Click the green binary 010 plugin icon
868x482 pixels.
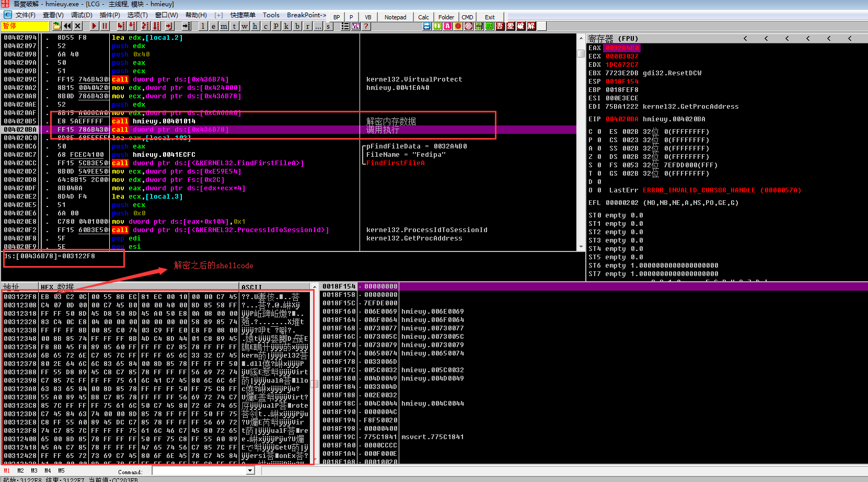479,26
